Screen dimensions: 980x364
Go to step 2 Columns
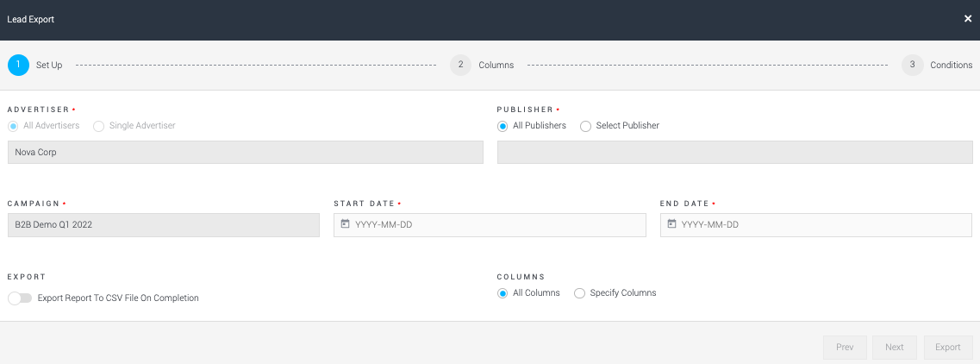pos(460,65)
